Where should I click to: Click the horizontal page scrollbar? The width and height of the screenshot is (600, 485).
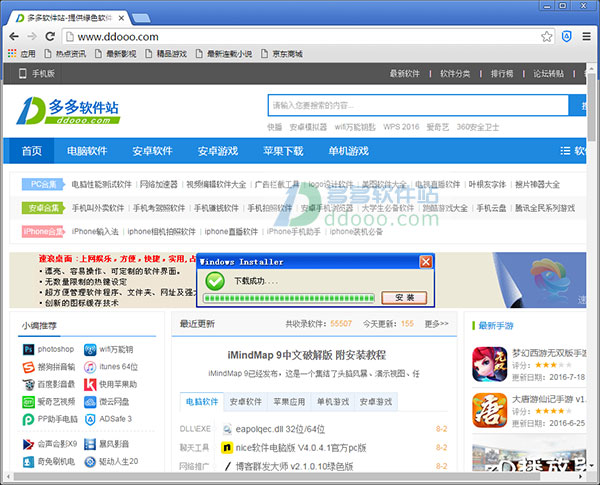point(277,477)
